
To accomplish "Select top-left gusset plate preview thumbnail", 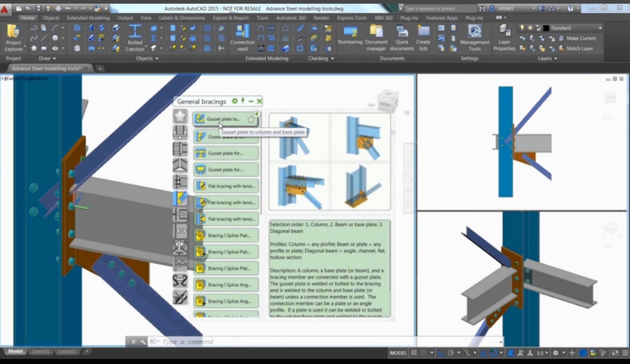I will (x=300, y=137).
